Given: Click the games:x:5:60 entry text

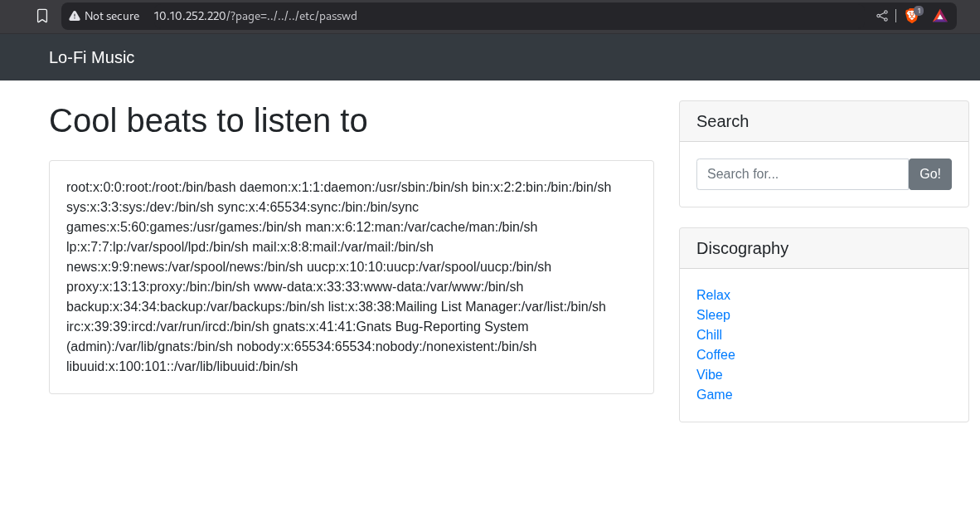Looking at the screenshot, I should click(x=184, y=227).
